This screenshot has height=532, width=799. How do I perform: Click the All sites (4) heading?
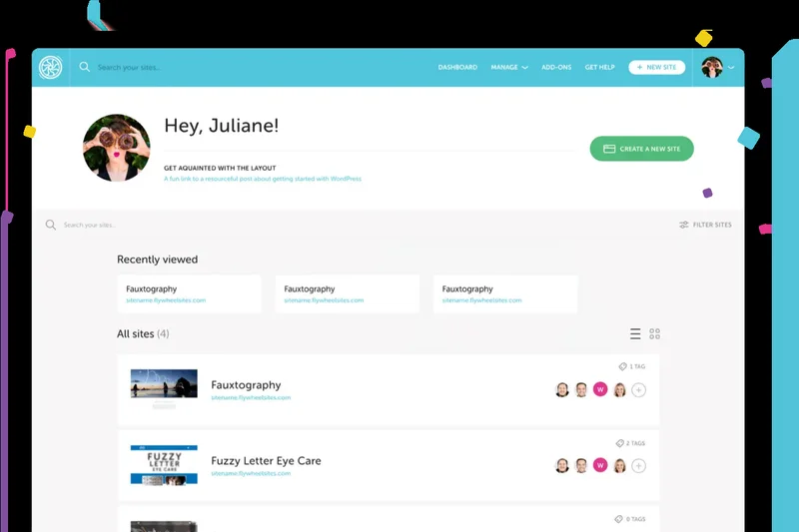click(x=143, y=334)
